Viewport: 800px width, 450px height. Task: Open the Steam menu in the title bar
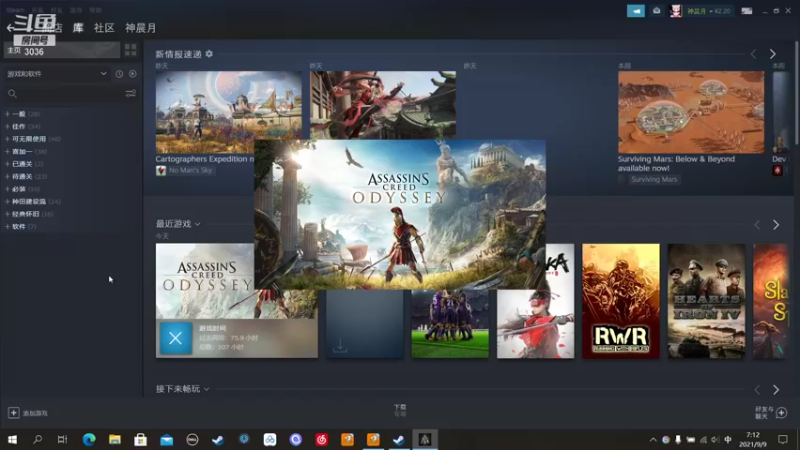(x=15, y=10)
